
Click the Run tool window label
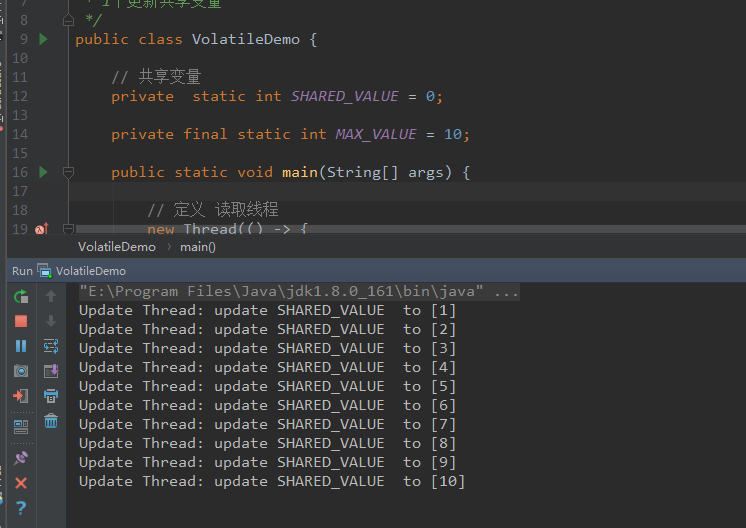[x=22, y=271]
